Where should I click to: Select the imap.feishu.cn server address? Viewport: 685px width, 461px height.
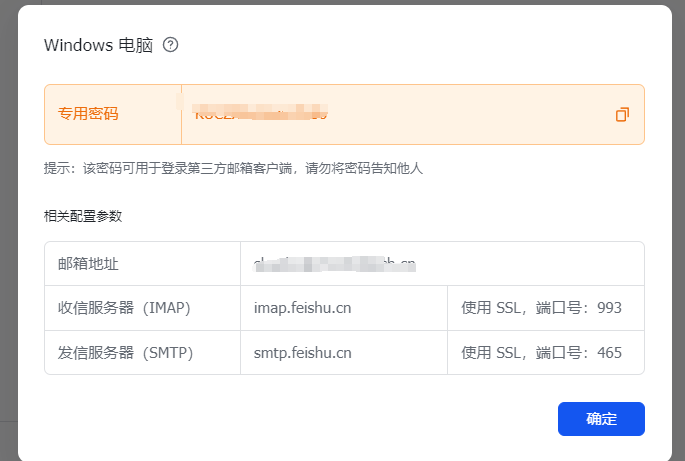tap(303, 308)
